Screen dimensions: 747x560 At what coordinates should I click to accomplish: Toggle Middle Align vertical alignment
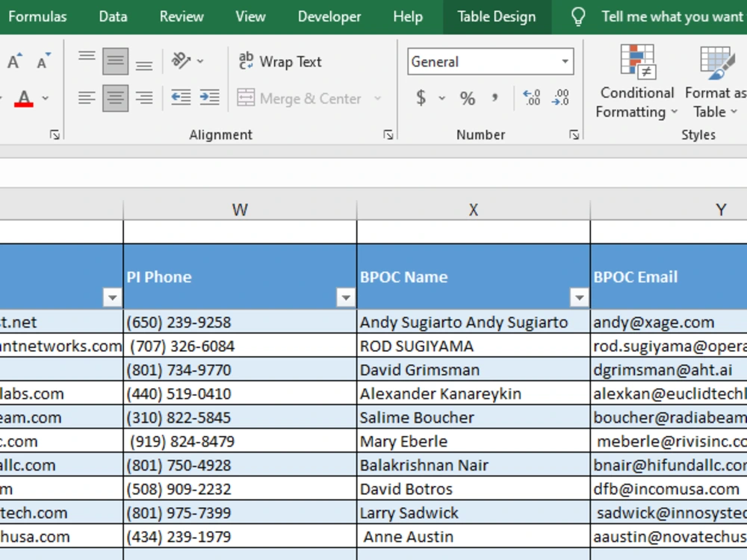click(115, 61)
